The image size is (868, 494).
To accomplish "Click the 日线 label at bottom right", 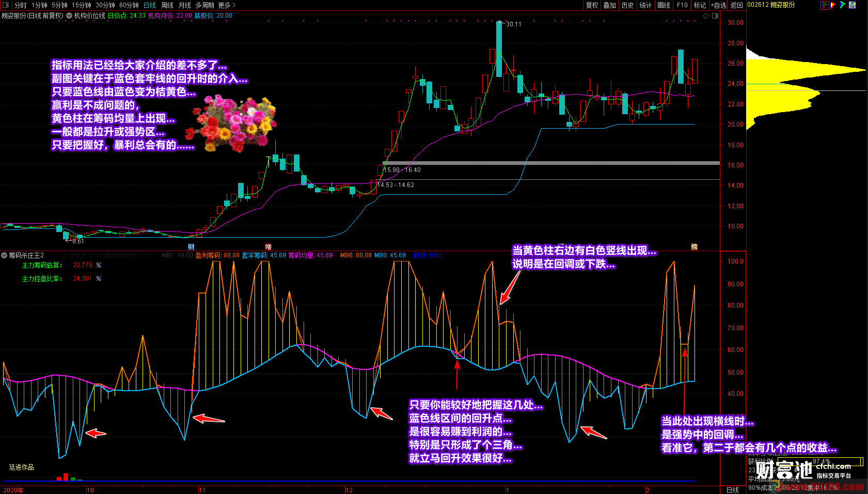I will pos(733,490).
